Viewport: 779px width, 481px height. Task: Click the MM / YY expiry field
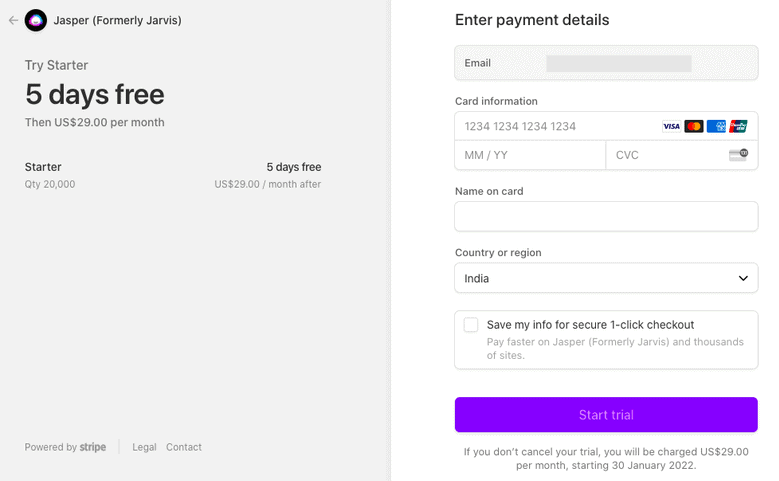pyautogui.click(x=530, y=155)
